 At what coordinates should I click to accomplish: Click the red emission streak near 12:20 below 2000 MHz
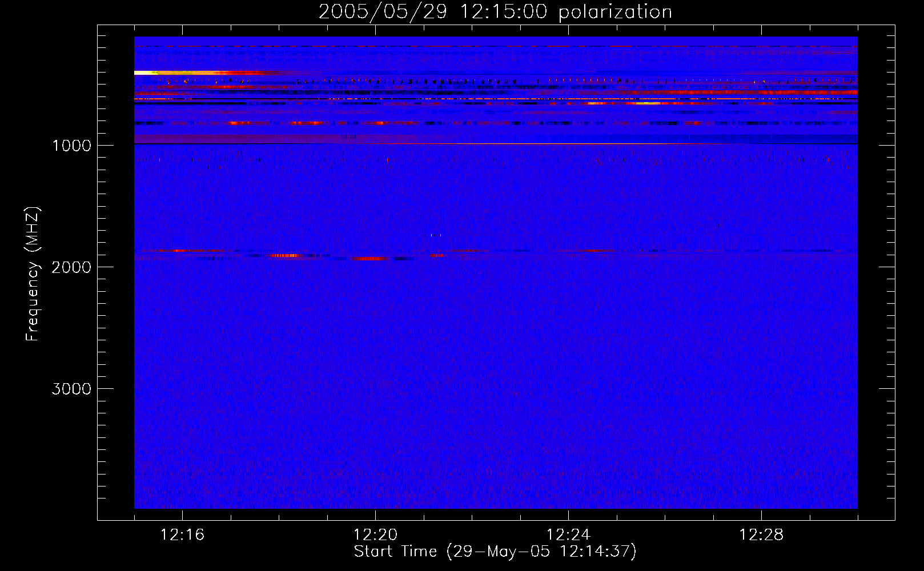coord(369,259)
